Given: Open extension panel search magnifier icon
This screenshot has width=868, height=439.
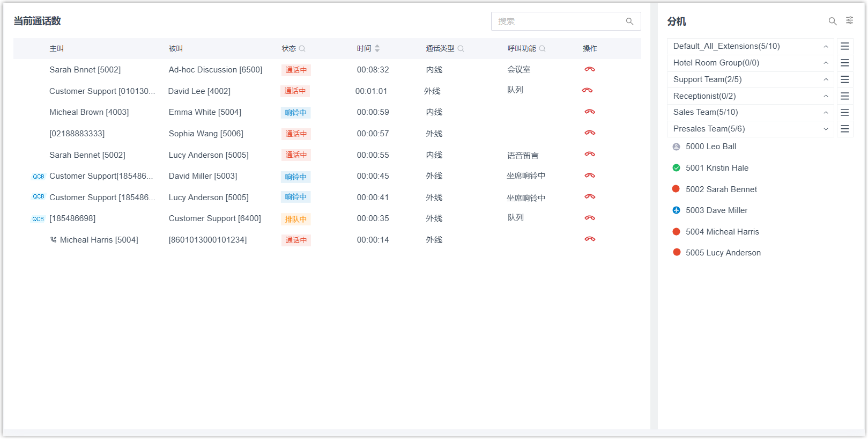Looking at the screenshot, I should tap(832, 21).
